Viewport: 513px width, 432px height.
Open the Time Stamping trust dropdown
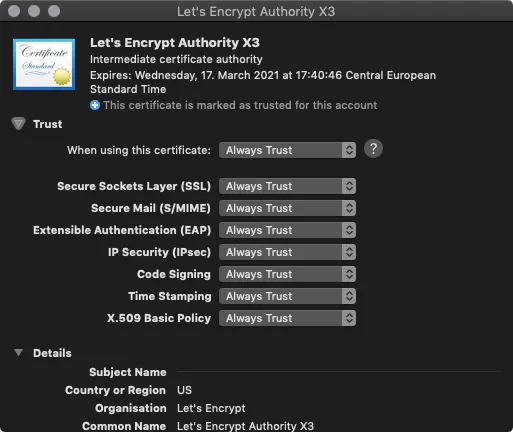(x=287, y=296)
